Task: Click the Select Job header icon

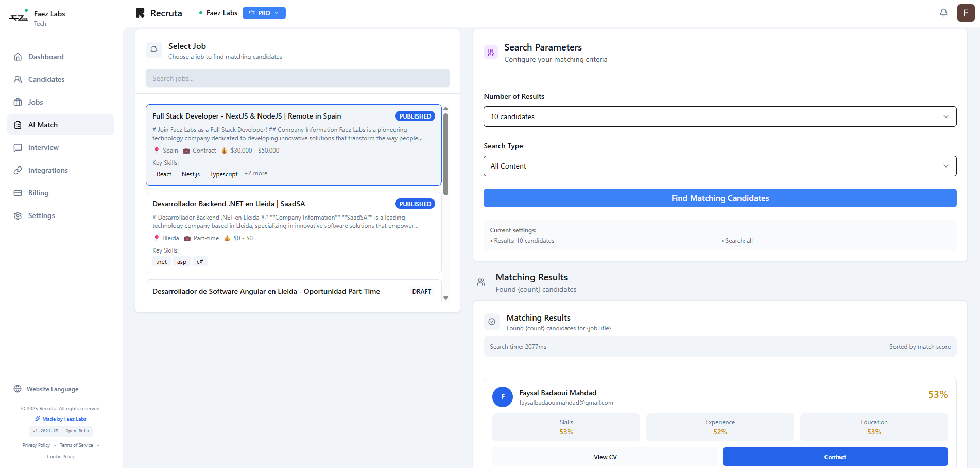Action: point(153,49)
